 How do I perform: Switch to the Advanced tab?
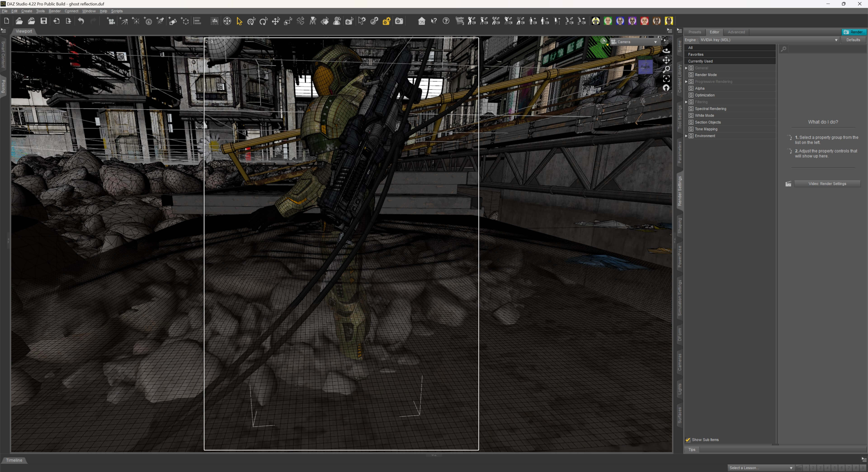736,32
